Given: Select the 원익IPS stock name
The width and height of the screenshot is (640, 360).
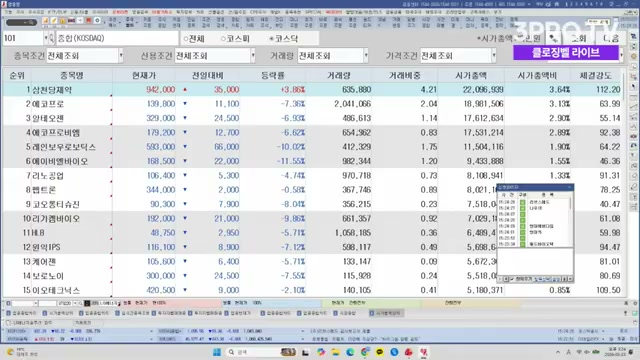Looking at the screenshot, I should pos(46,247).
